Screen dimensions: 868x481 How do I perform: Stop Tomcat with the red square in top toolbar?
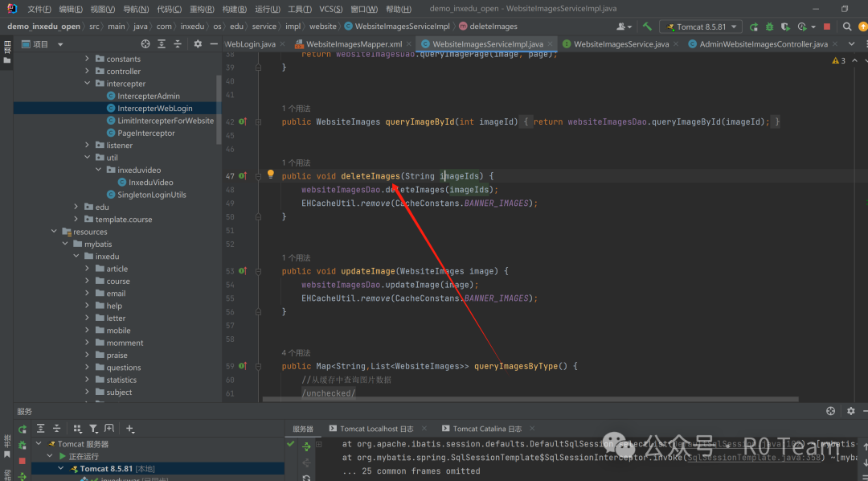click(x=827, y=27)
